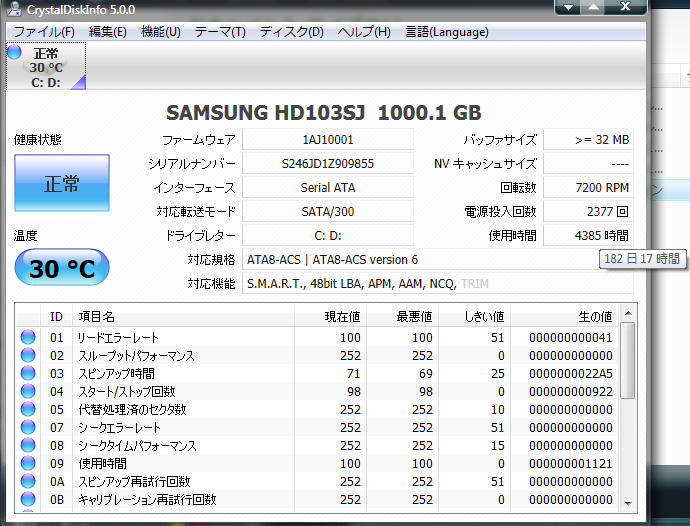Screen dimensions: 690x526
Task: Click the Serial ATA interface field
Action: pos(328,188)
